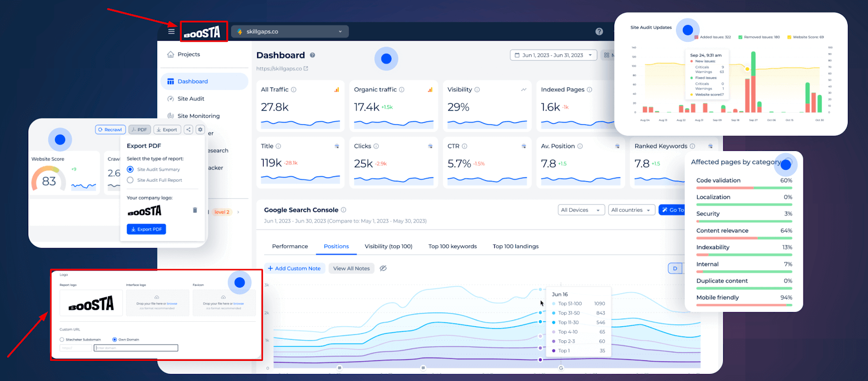Expand the level 2 chevron arrow

238,212
